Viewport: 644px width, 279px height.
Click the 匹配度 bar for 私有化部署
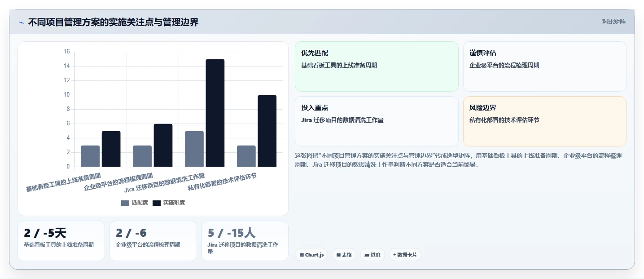click(x=246, y=156)
